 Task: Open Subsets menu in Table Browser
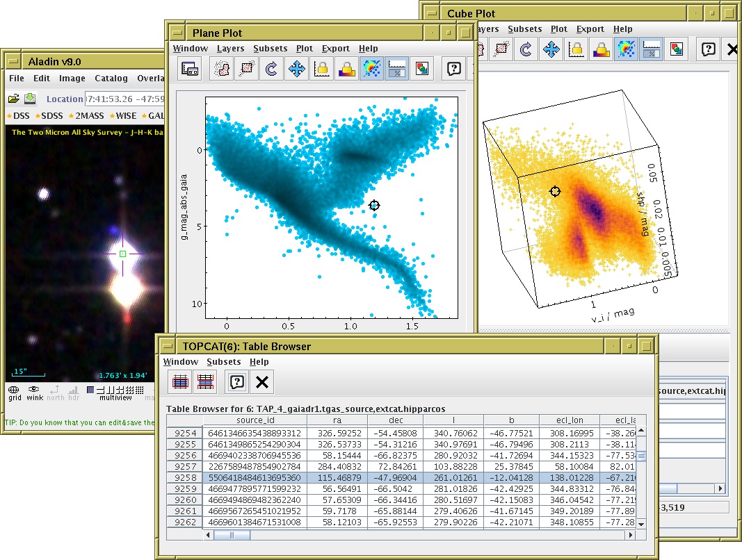coord(224,362)
